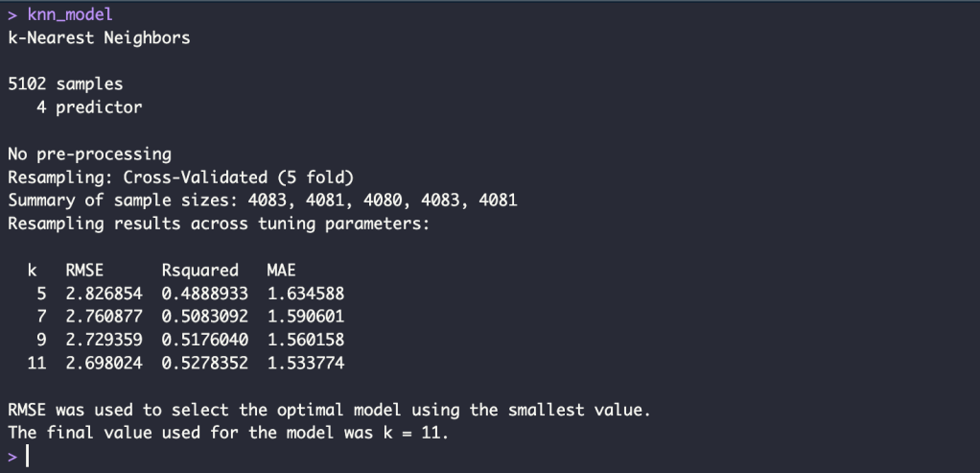The image size is (980, 473).
Task: Click the "No pre-processing" line
Action: pos(89,154)
